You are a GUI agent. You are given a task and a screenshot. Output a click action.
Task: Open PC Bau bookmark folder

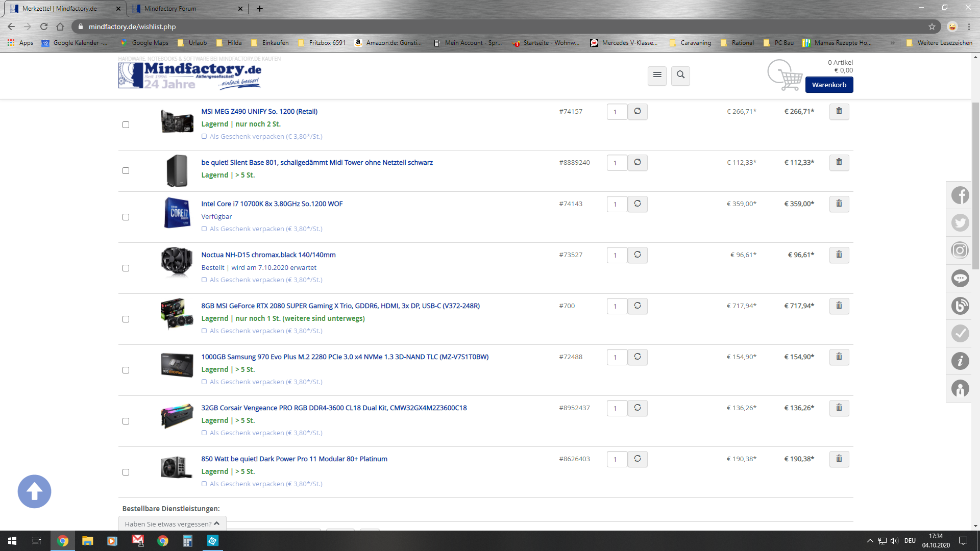coord(778,43)
